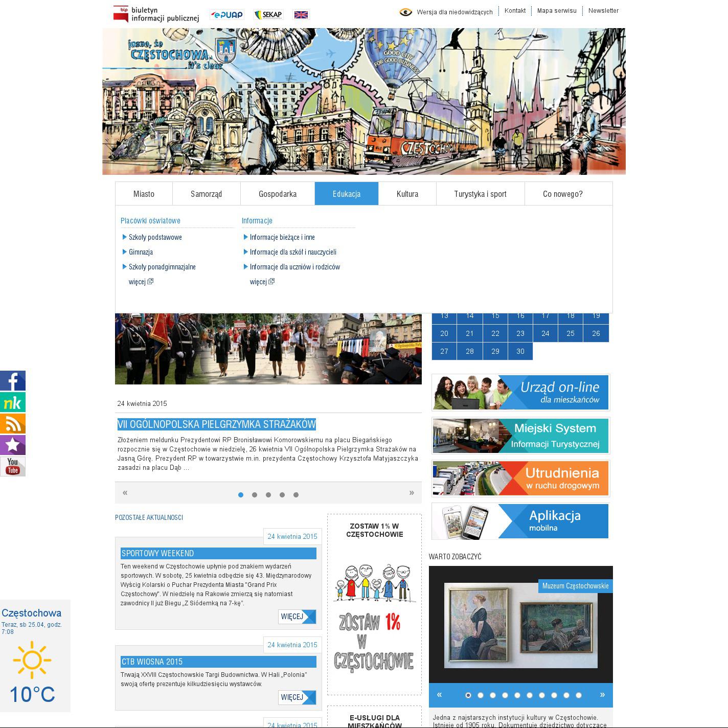
Task: Open the ePUAP logo link
Action: click(x=227, y=15)
